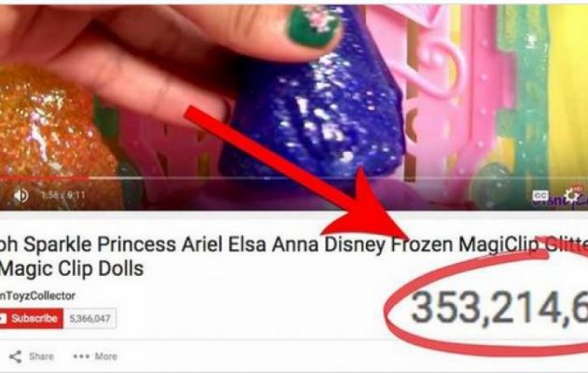Viewport: 588px width, 373px height.
Task: Click the YouTube play logo inside Subscribe
Action: tap(3, 319)
